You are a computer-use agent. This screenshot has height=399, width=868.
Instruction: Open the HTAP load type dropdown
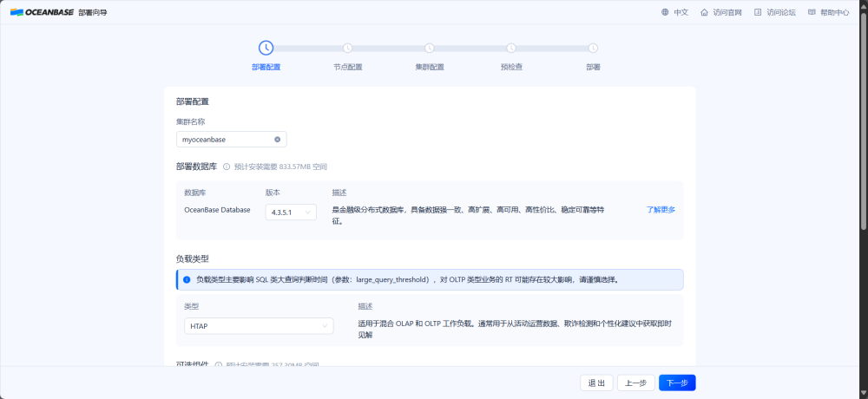pyautogui.click(x=259, y=326)
